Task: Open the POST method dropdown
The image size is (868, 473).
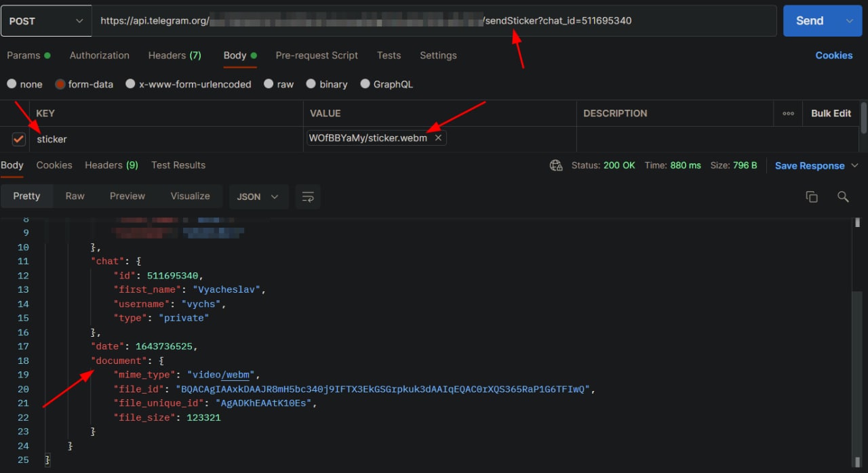Action: 46,21
